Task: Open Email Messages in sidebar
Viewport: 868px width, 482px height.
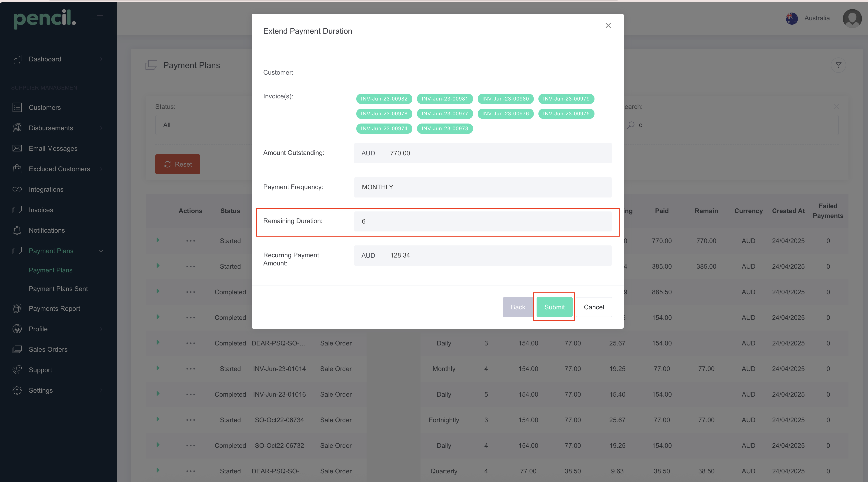Action: click(x=53, y=148)
